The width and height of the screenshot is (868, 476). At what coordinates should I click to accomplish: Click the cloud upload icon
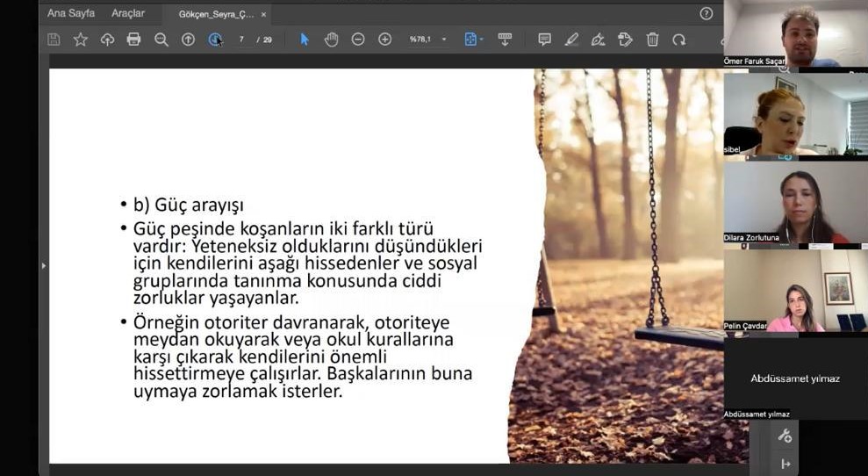107,40
